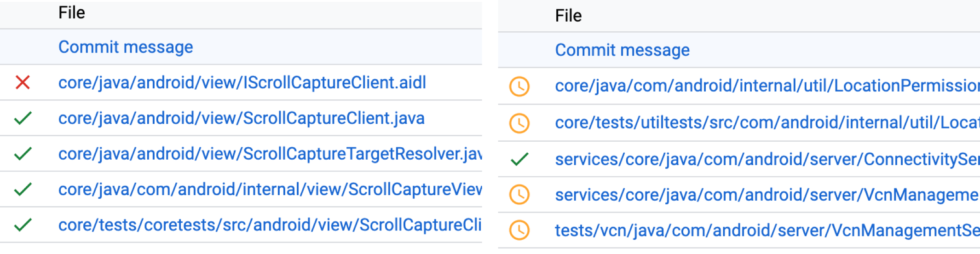Click the check beside internal/view/ScrollCaptureView file
980x254 pixels.
[23, 189]
